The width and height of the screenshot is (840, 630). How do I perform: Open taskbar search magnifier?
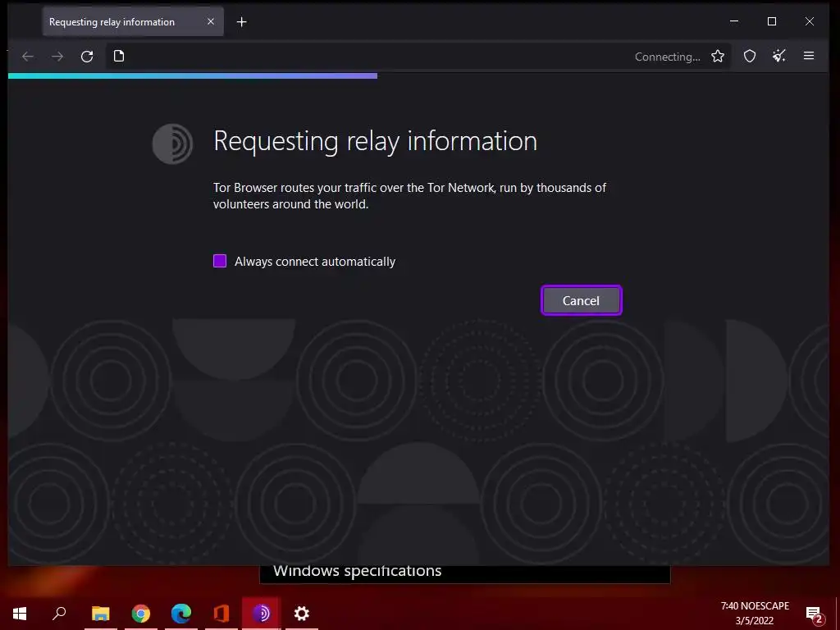tap(59, 613)
